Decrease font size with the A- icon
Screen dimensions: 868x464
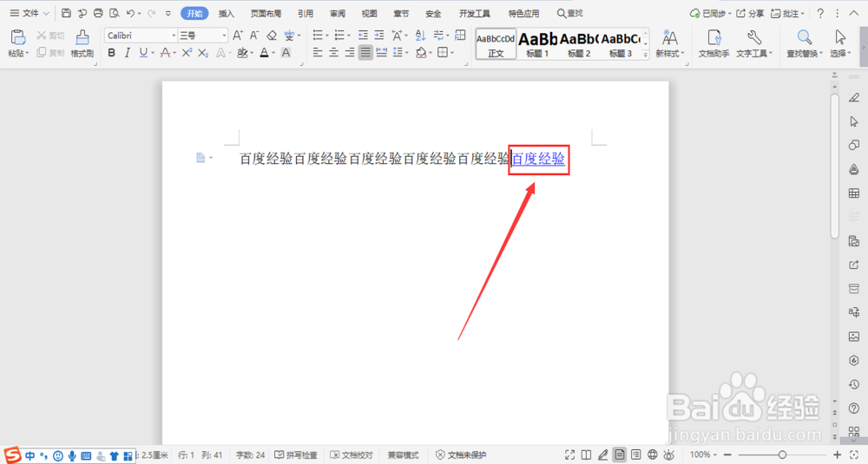254,36
